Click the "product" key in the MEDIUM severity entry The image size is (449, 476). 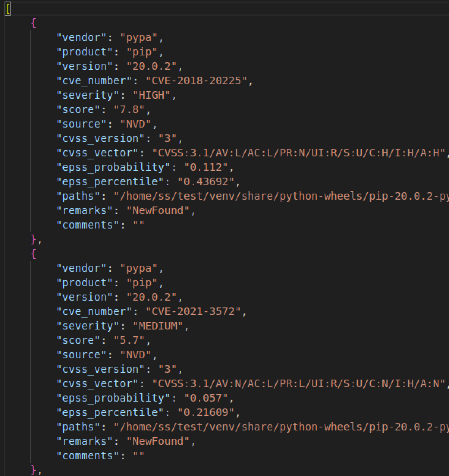click(x=85, y=283)
